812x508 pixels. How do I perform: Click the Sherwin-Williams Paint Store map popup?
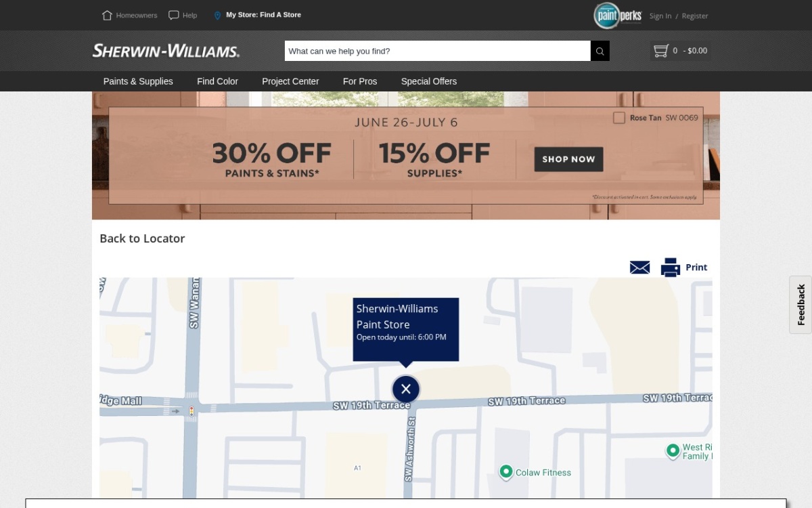(x=406, y=330)
